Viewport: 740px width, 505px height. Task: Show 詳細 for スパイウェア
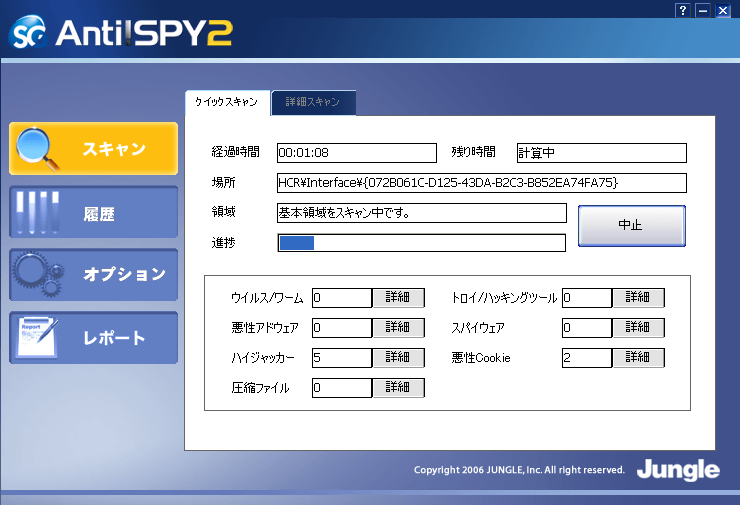638,328
